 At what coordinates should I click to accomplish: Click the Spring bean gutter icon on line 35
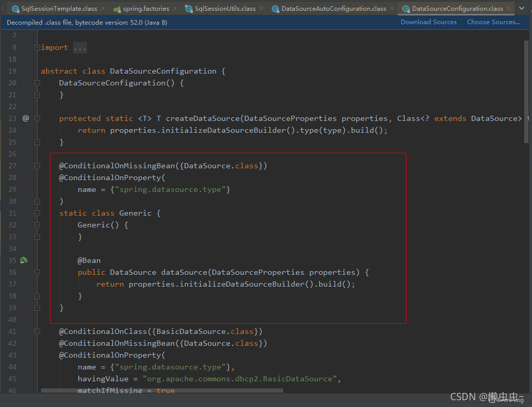click(x=24, y=260)
